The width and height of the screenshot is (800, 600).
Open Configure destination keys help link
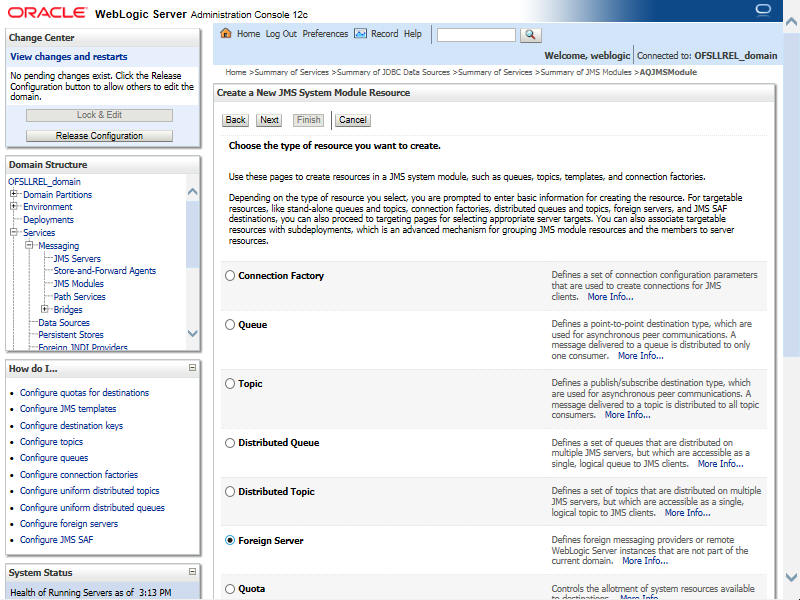pos(71,426)
